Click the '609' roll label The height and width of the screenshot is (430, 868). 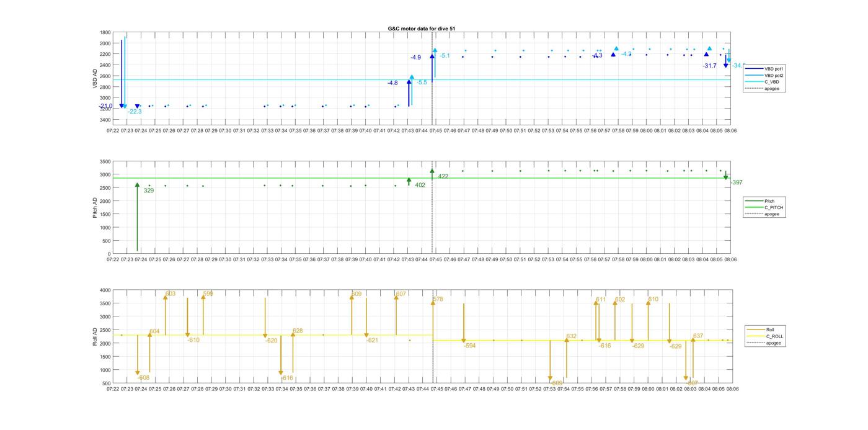pos(356,293)
